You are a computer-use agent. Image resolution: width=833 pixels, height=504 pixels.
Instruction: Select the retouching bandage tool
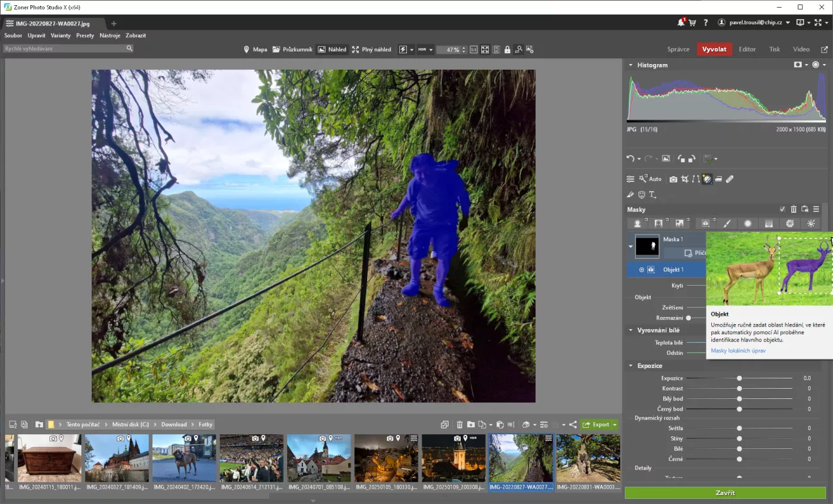[730, 179]
